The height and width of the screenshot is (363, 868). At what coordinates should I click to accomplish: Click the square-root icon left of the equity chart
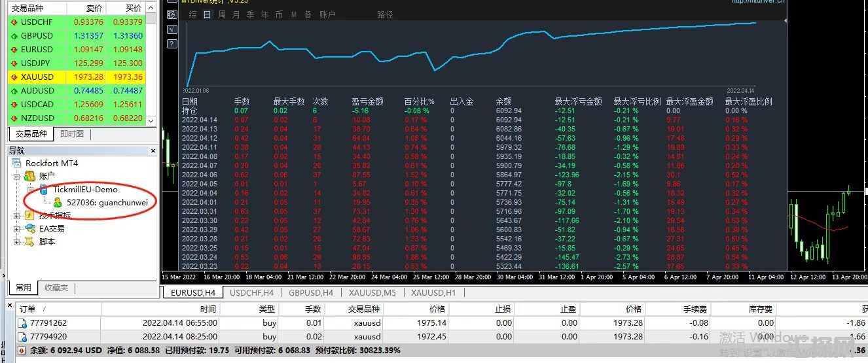(x=172, y=29)
